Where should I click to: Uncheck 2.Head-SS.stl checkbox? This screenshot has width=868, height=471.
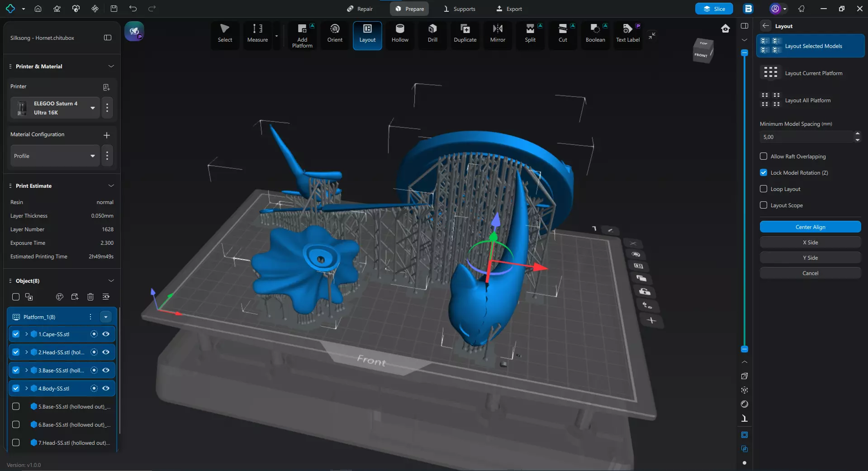(16, 352)
